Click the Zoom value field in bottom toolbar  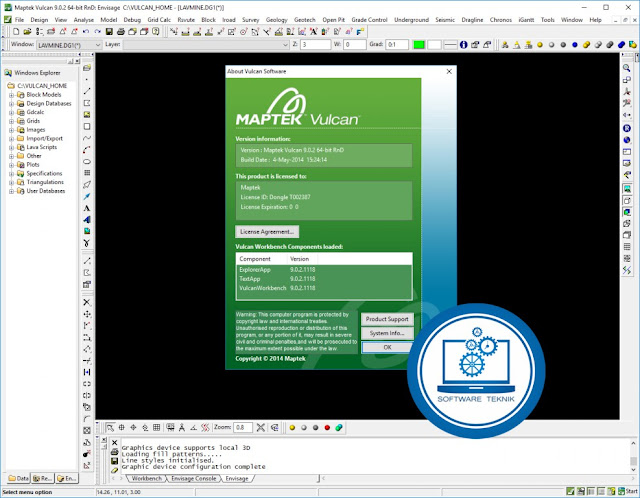coord(243,427)
